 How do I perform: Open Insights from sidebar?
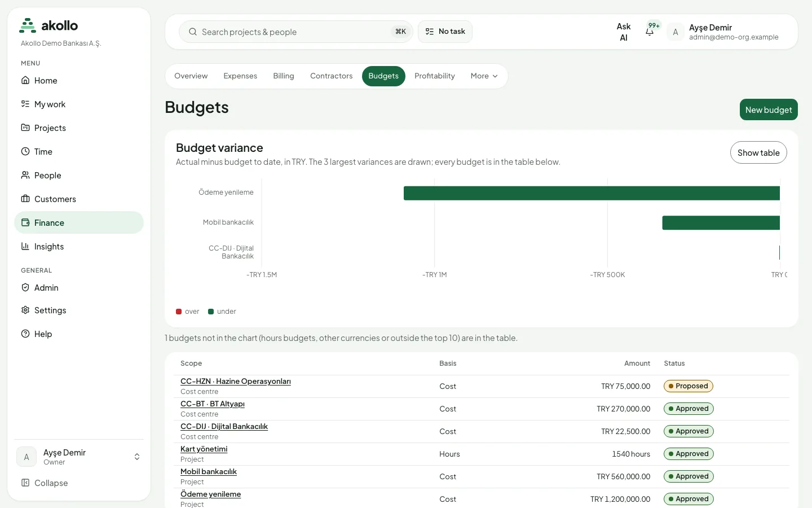(79, 247)
